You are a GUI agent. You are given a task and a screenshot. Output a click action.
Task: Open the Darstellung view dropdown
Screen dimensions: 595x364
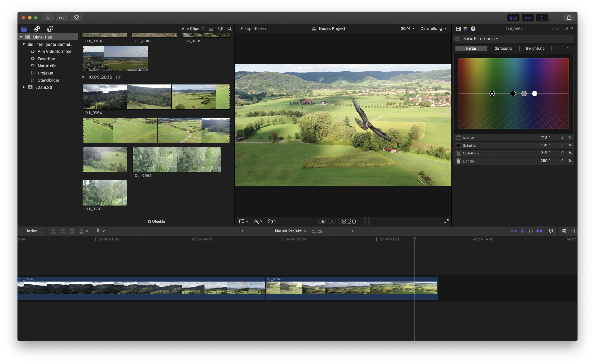[x=433, y=28]
